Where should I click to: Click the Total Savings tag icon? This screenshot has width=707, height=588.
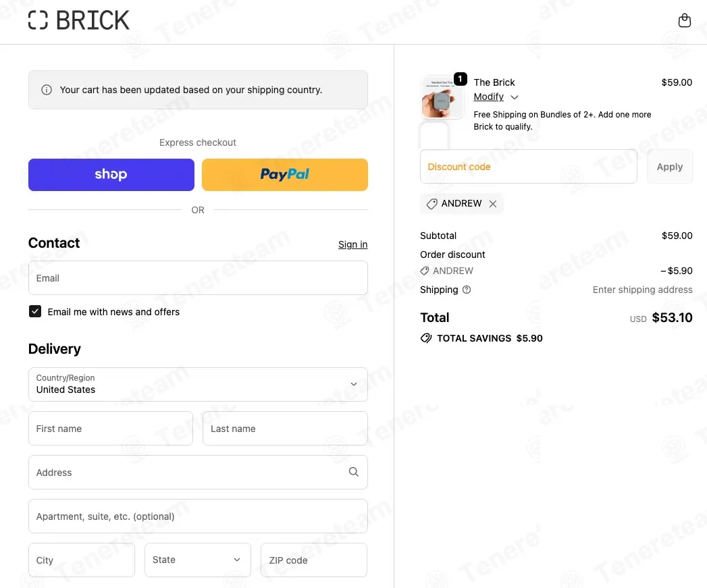[426, 338]
